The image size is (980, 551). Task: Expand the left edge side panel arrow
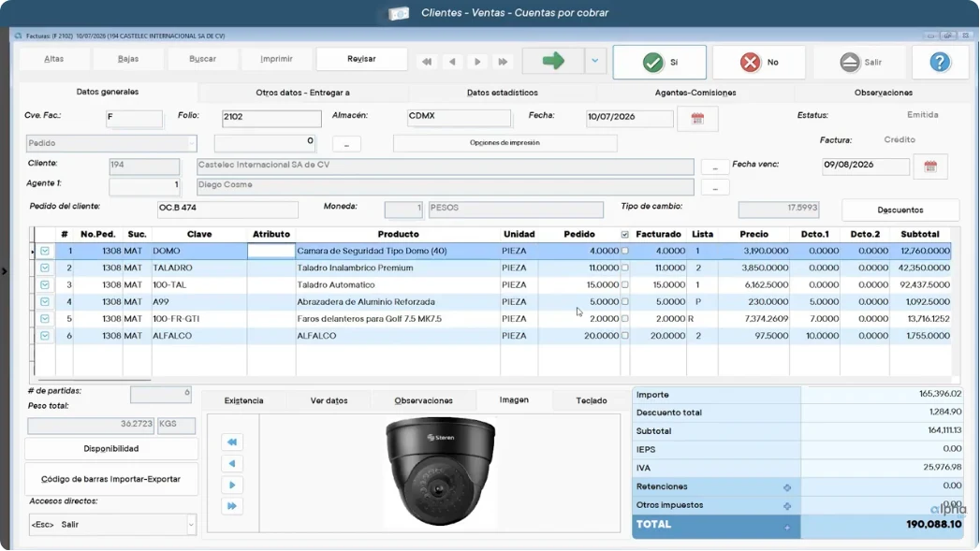[x=5, y=271]
